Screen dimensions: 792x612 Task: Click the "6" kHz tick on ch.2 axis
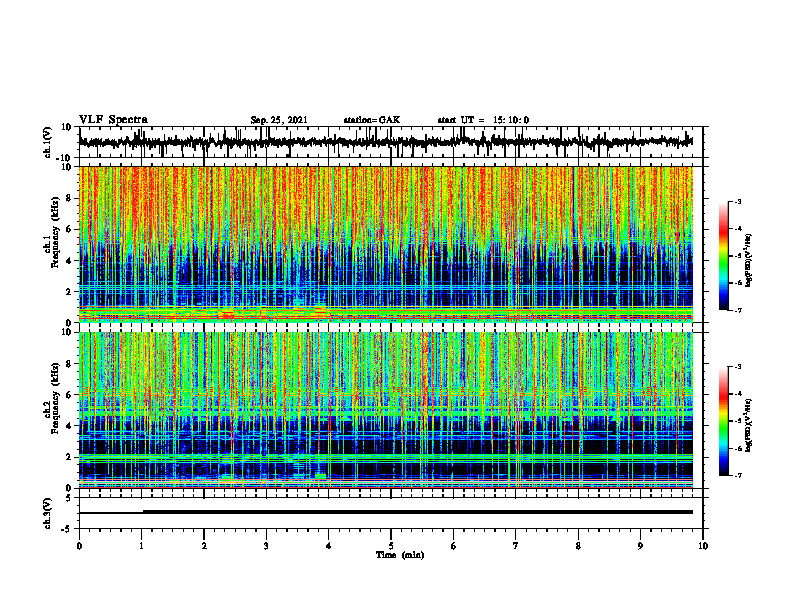[69, 395]
